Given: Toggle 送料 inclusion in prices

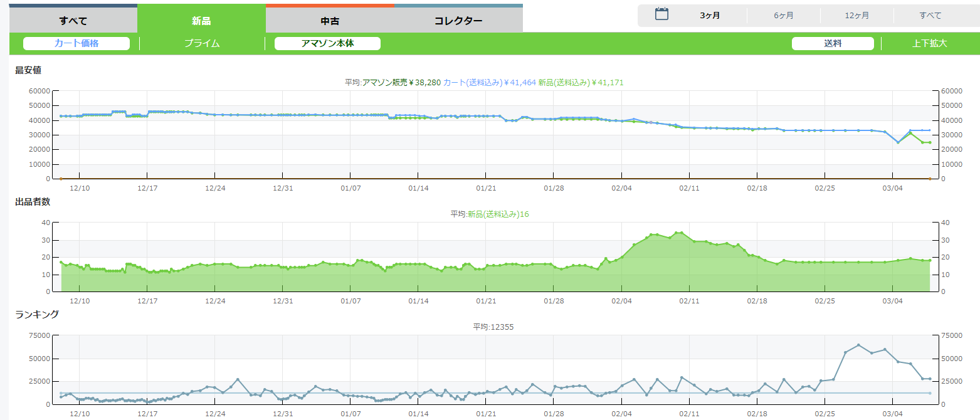Looking at the screenshot, I should coord(833,43).
